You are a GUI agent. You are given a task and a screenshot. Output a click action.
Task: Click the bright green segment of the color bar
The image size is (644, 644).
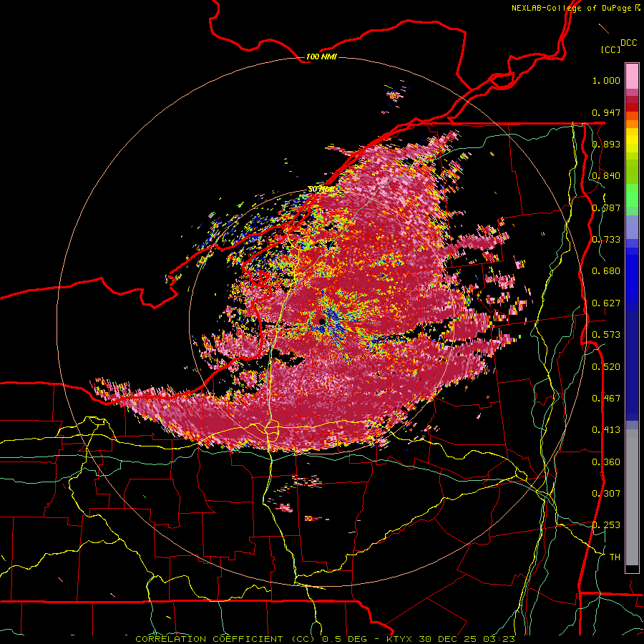click(632, 195)
